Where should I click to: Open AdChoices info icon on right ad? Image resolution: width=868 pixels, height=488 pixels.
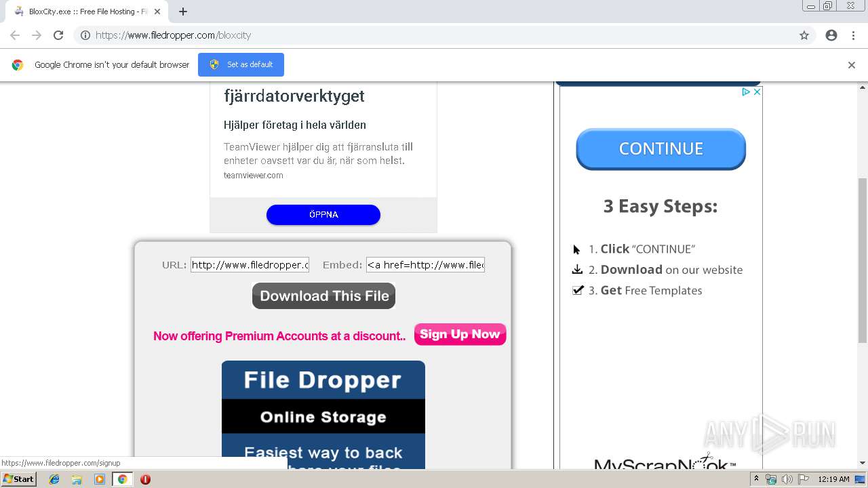pos(745,91)
